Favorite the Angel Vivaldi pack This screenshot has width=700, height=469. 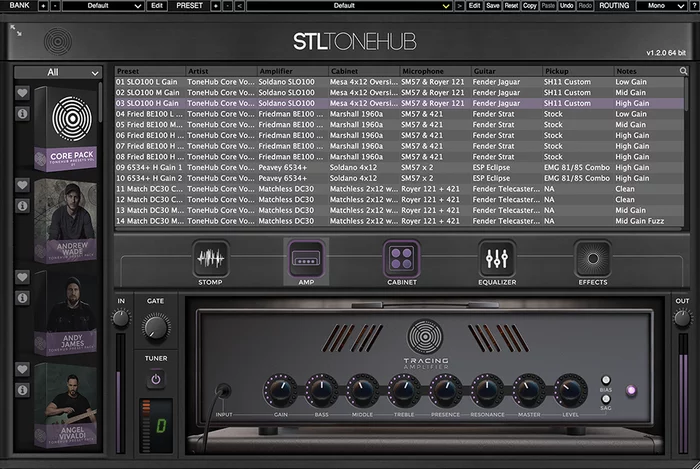coord(22,369)
